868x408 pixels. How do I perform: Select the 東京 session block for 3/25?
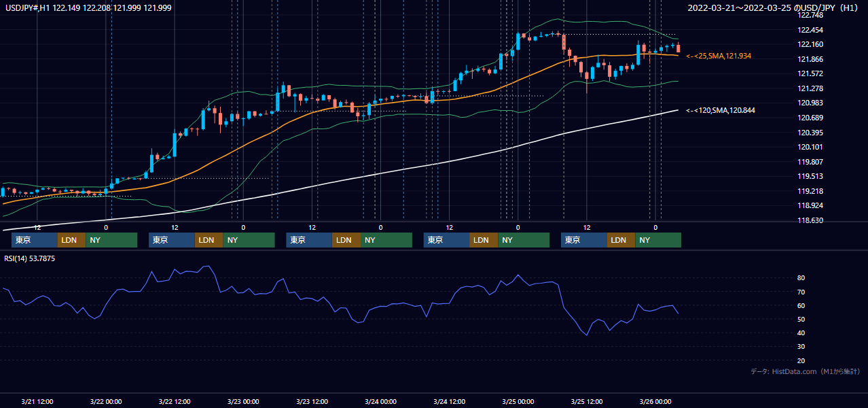pos(583,240)
